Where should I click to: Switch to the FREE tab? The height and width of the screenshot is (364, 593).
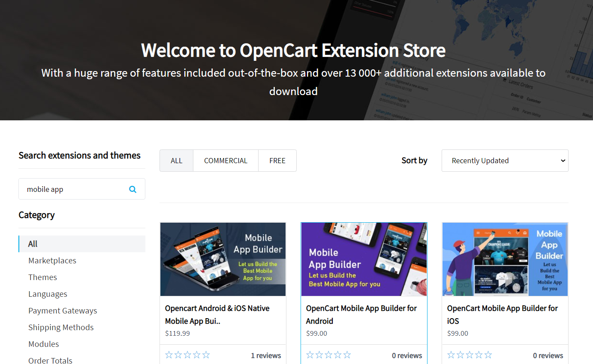point(277,160)
